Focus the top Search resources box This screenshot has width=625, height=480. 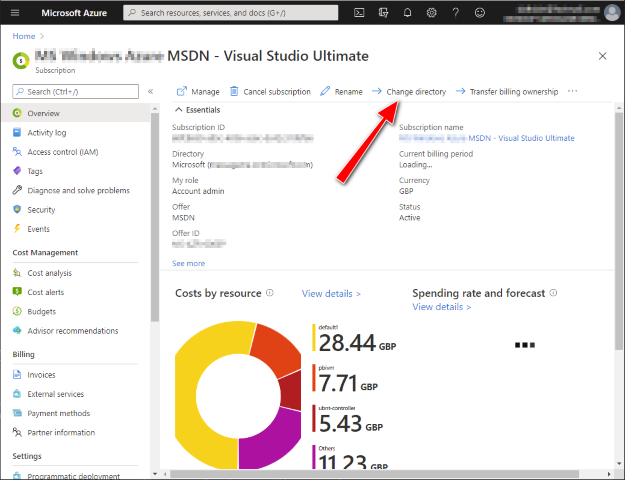point(231,13)
